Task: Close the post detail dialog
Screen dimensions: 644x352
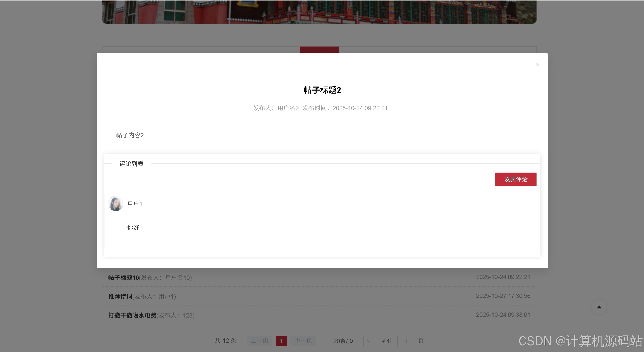Action: click(x=537, y=65)
